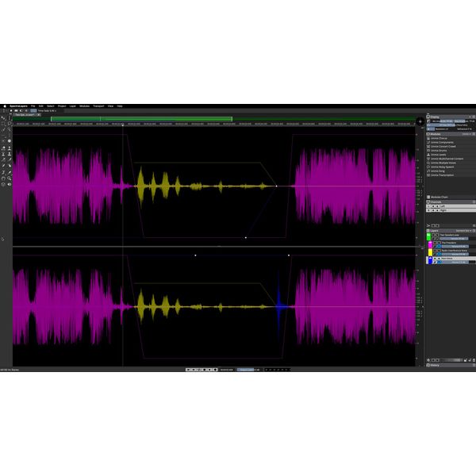
Task: Click the Modules Chain icon
Action: [x=428, y=197]
